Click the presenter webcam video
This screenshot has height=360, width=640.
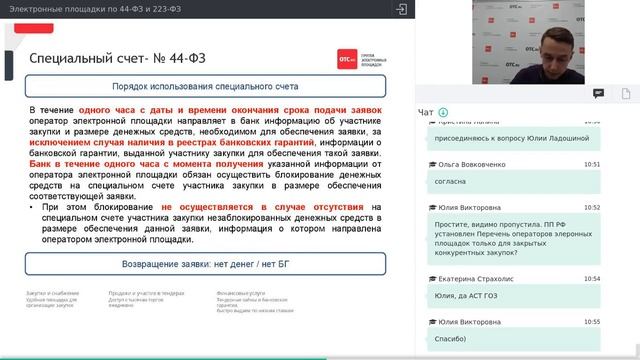[x=528, y=42]
